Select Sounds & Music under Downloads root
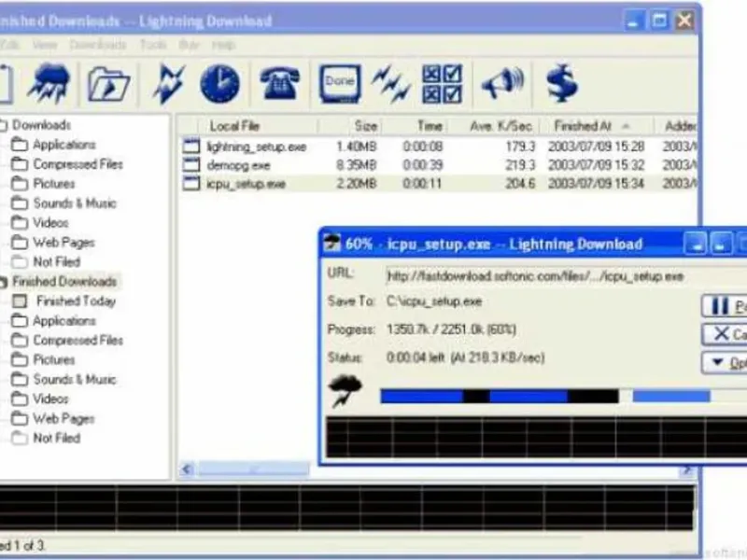Screen dimensions: 747x560 75,203
